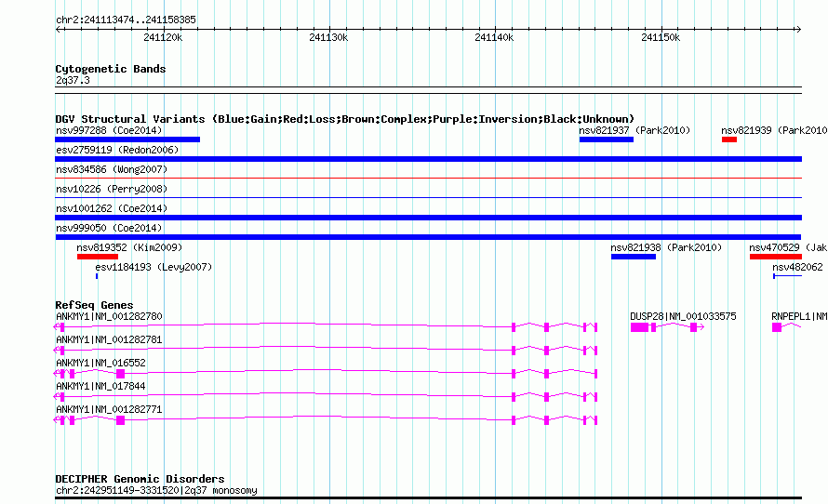Open the DECIPHER Genomic Disorders track title
Screen dimensions: 828x504
[140, 479]
